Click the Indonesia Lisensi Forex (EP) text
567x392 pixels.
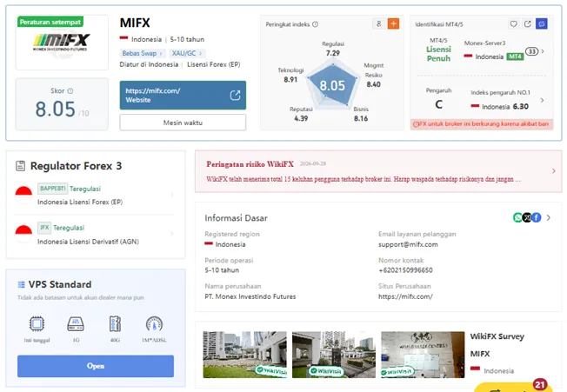pyautogui.click(x=80, y=202)
